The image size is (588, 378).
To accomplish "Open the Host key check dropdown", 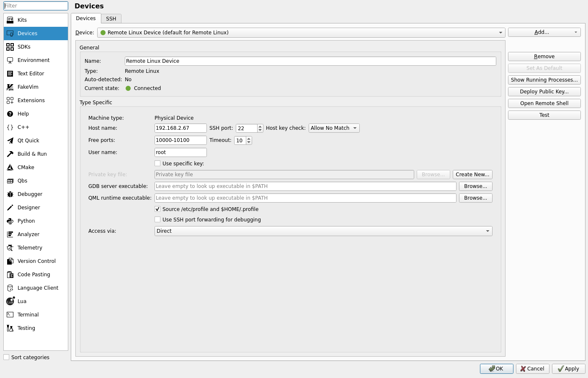I will coord(334,128).
